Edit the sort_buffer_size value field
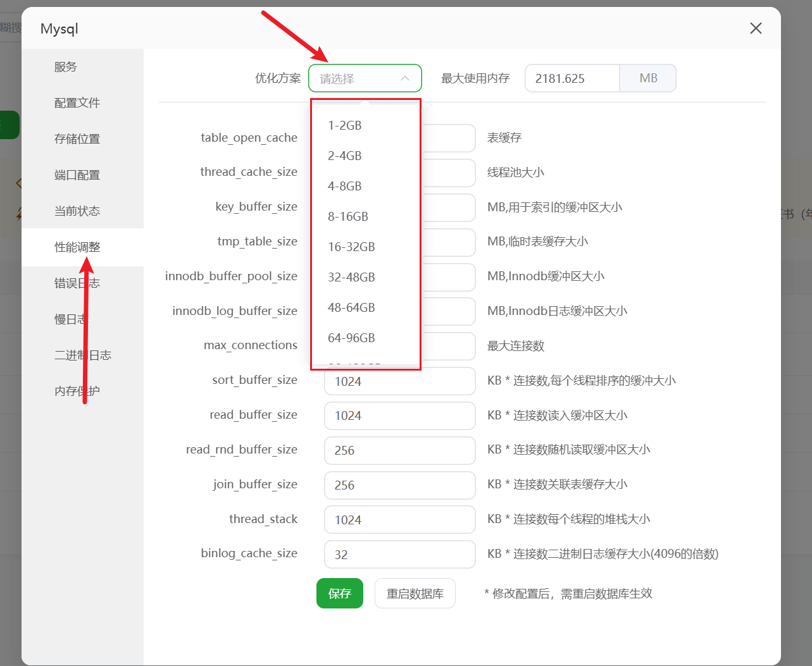812x666 pixels. [399, 381]
